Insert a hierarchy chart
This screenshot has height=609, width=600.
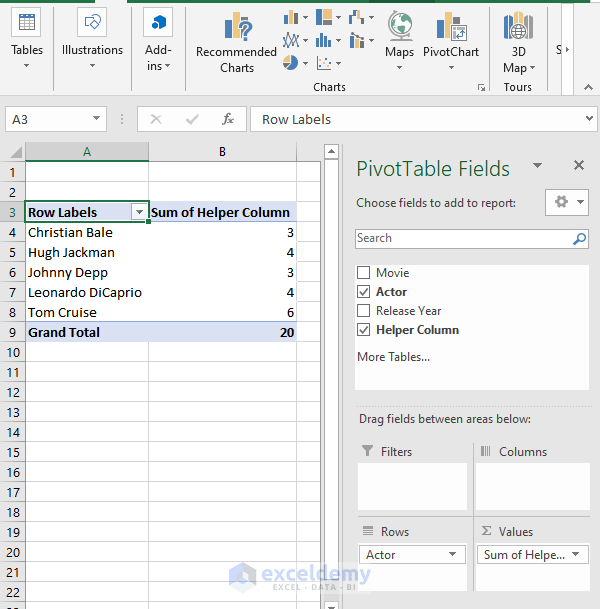coord(324,17)
